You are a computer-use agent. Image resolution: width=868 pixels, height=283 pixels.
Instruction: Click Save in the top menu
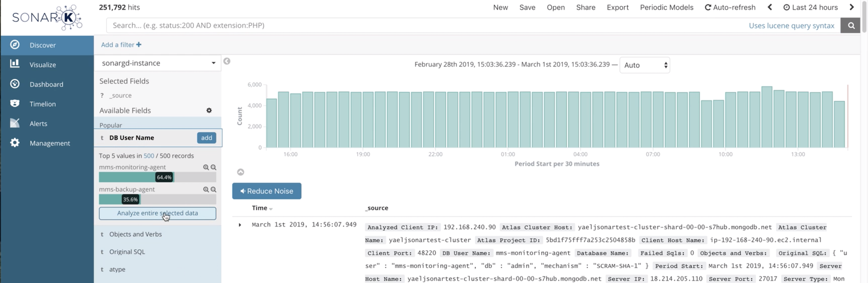[x=527, y=7]
